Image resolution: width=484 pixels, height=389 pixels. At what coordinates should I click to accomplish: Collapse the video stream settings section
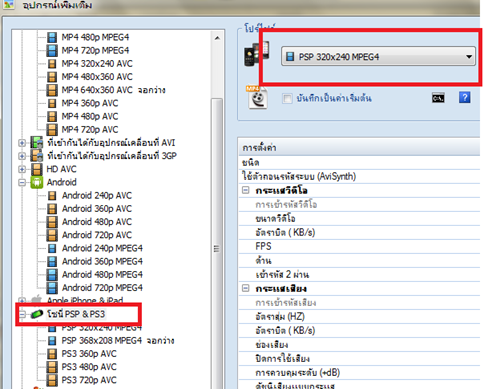coord(246,190)
